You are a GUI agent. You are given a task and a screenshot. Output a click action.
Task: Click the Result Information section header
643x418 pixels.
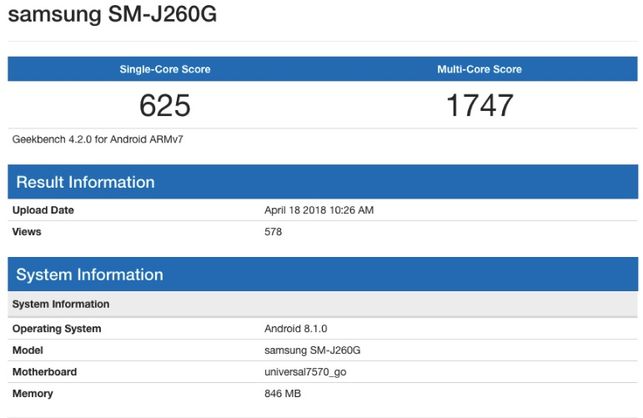pyautogui.click(x=85, y=182)
